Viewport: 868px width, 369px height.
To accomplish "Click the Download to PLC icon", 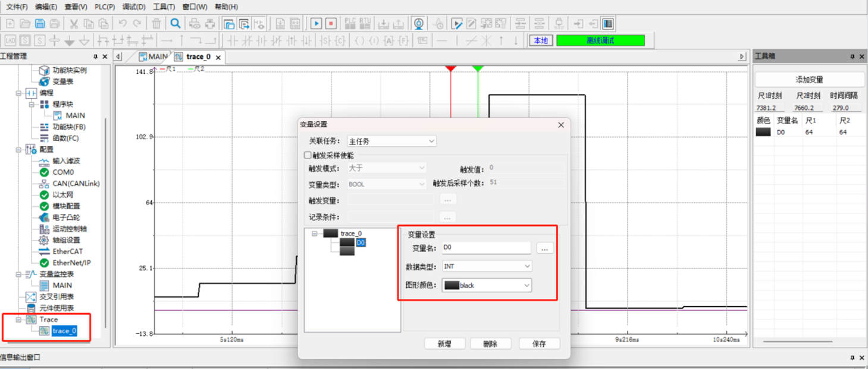I will [x=384, y=24].
